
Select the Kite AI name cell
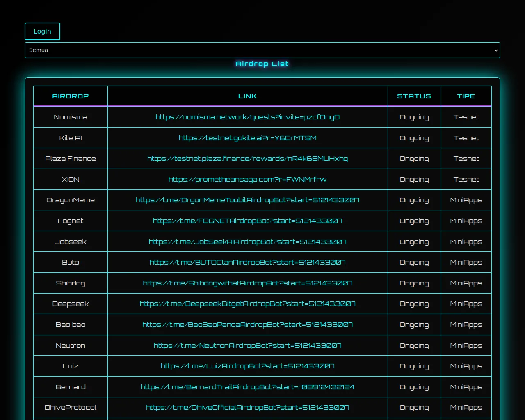point(71,138)
